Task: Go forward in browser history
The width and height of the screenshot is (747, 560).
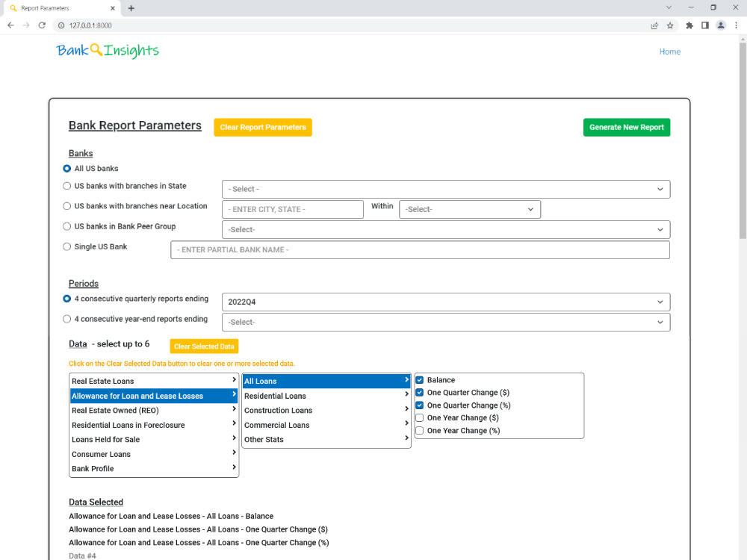Action: pyautogui.click(x=26, y=25)
